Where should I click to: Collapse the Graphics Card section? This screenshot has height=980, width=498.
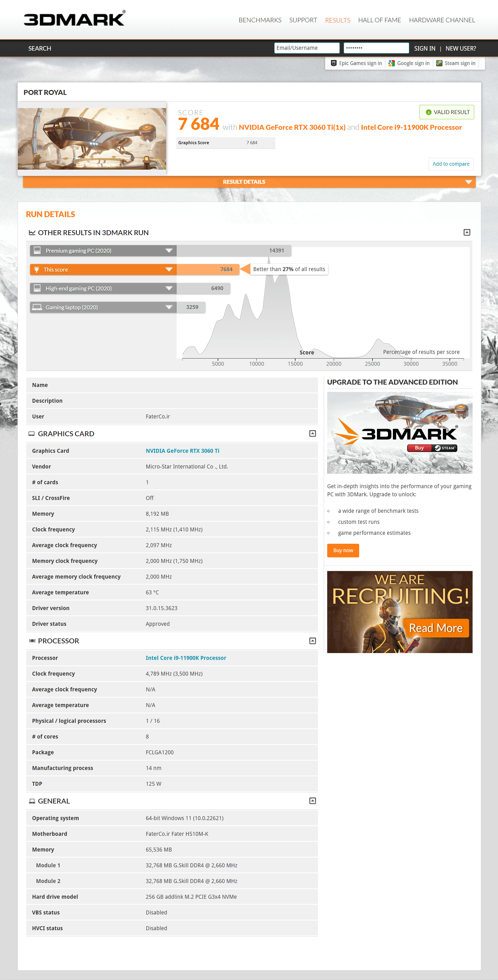coord(313,434)
